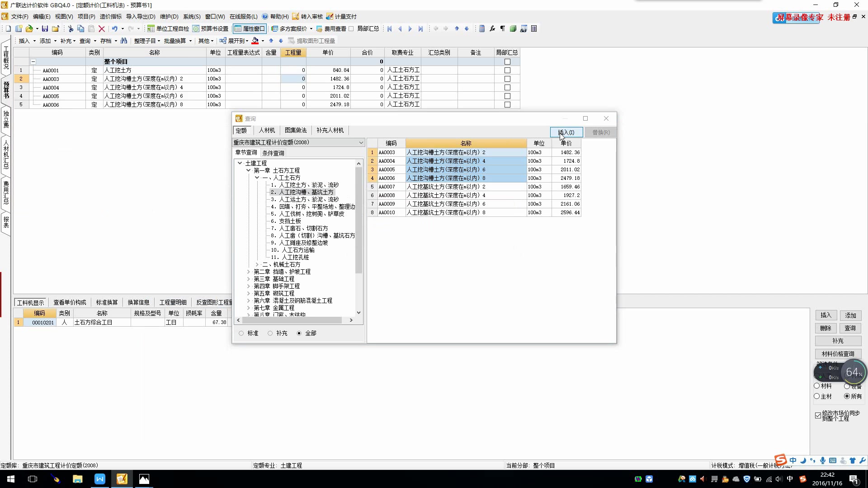Image resolution: width=868 pixels, height=488 pixels.
Task: Click the Save (floppy disk) icon
Action: pos(45,28)
